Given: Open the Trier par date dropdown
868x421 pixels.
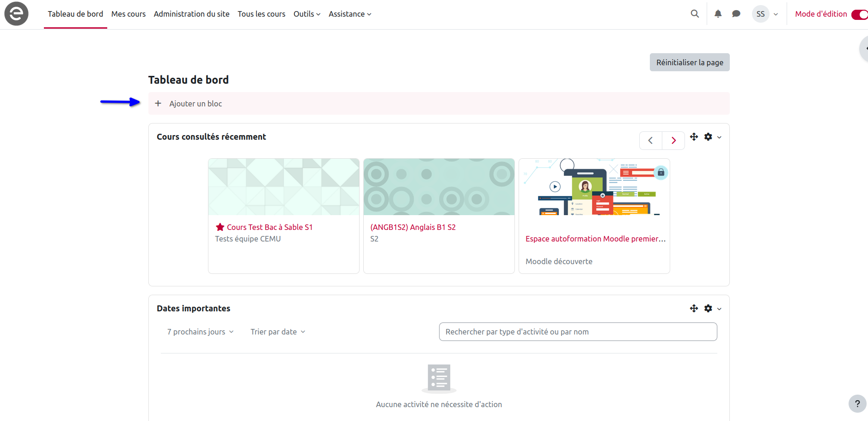Looking at the screenshot, I should pyautogui.click(x=278, y=332).
